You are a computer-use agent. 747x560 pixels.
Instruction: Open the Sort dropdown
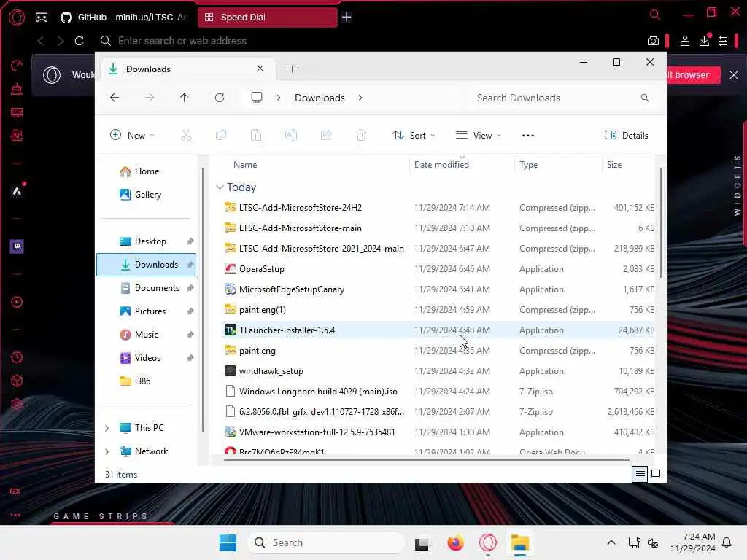tap(413, 135)
